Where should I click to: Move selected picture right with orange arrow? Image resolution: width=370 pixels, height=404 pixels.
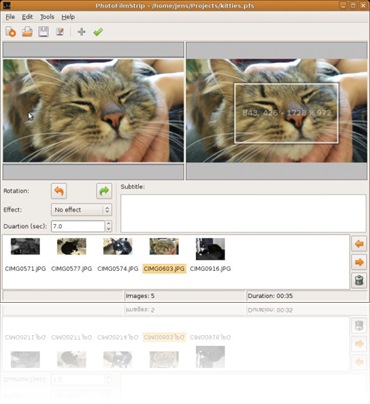[359, 262]
